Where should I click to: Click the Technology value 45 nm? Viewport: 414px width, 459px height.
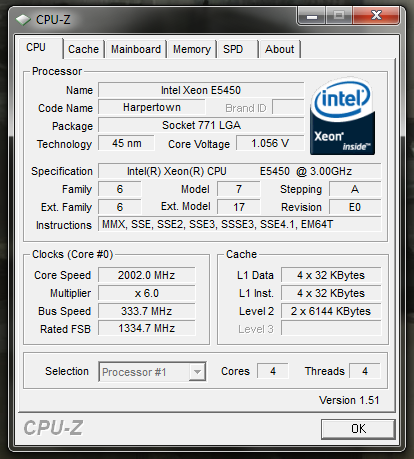(127, 143)
